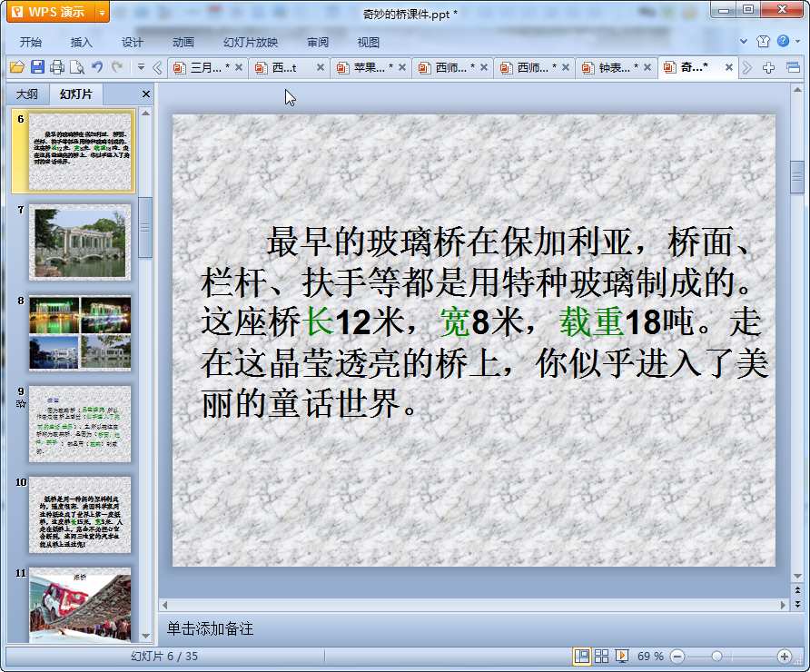810x672 pixels.
Task: Open the quick access toolbar customize dropdown
Action: pyautogui.click(x=141, y=67)
